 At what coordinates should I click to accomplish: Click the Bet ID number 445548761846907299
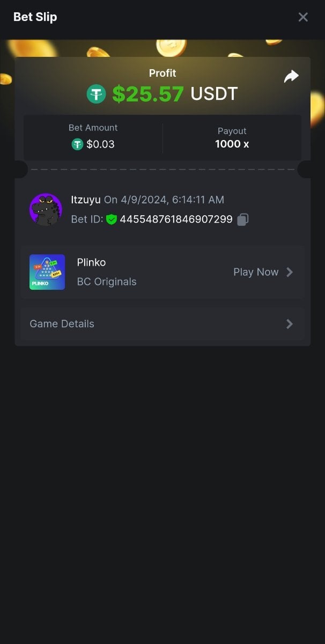pos(176,219)
